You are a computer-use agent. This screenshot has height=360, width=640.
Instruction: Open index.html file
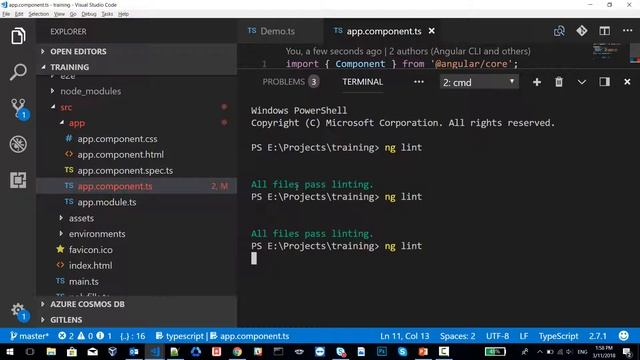(x=137, y=266)
